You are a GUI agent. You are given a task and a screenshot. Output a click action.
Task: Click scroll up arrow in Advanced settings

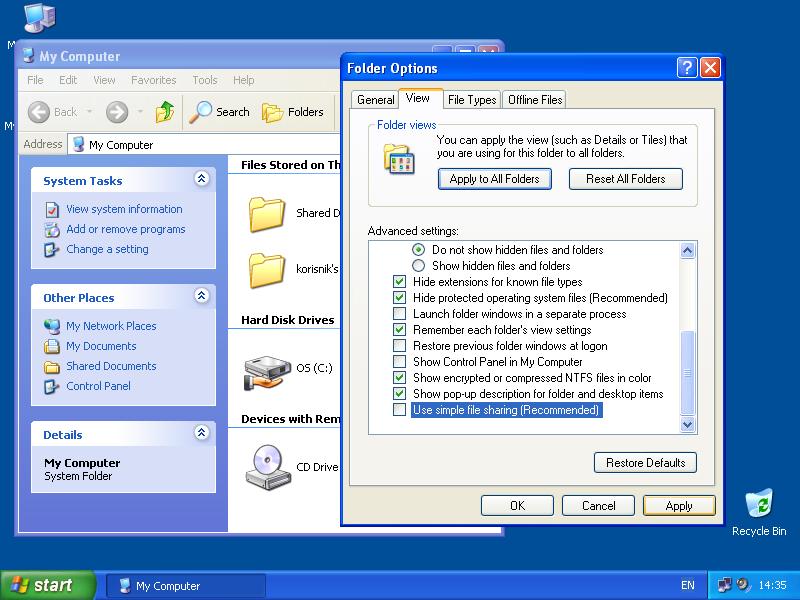click(x=687, y=251)
